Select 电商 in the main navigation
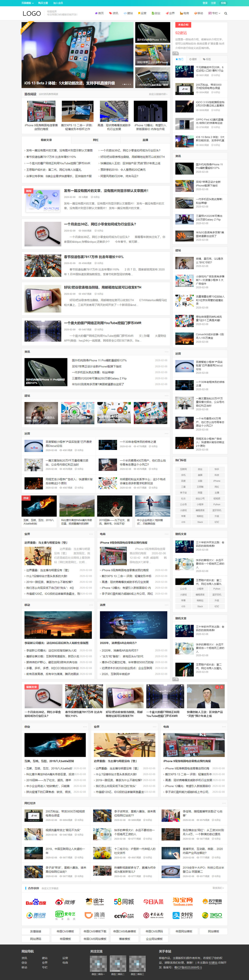This screenshot has height=980, width=249. pyautogui.click(x=184, y=13)
